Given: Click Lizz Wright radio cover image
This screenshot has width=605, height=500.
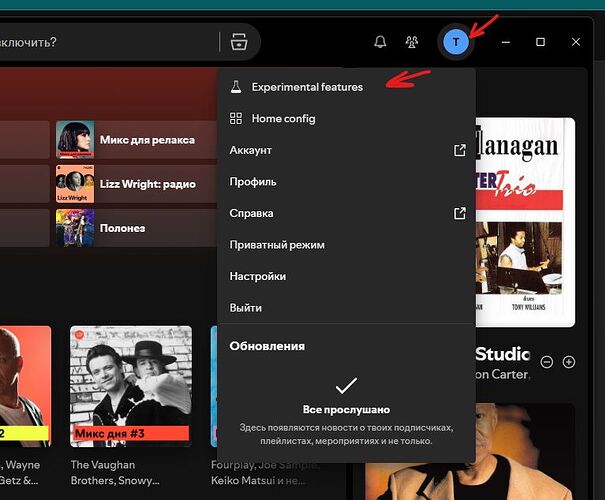Looking at the screenshot, I should 75,184.
